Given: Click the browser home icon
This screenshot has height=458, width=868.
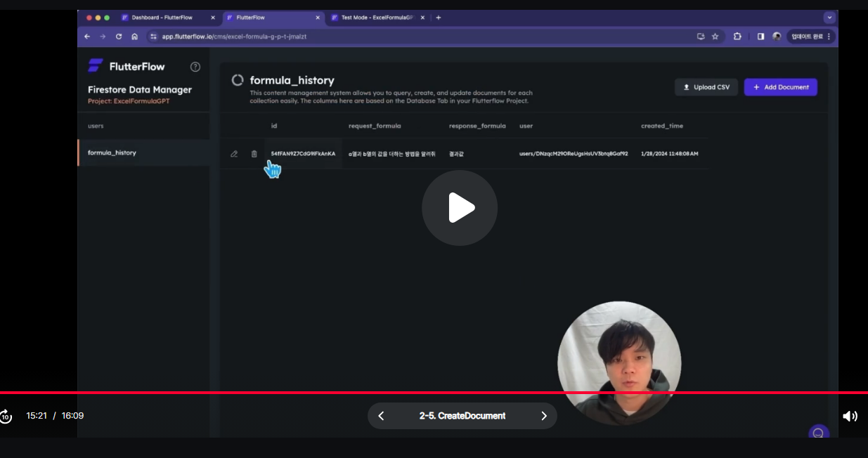Looking at the screenshot, I should coord(134,37).
